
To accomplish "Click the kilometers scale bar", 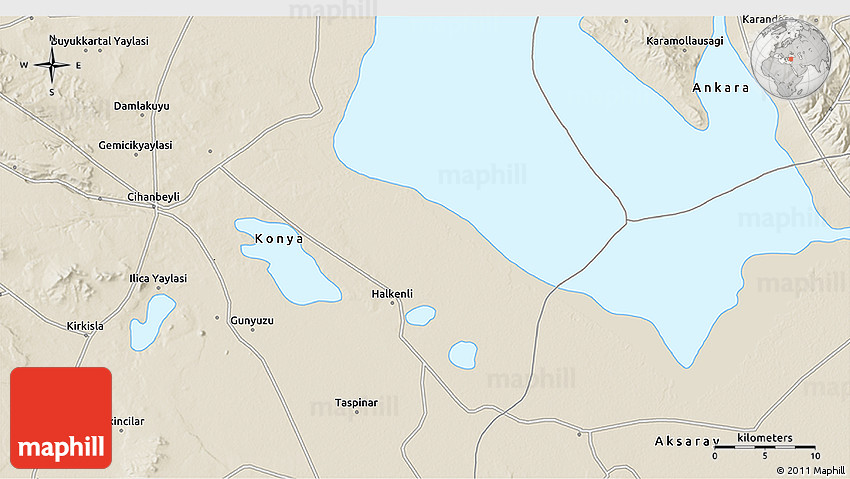I will point(764,447).
